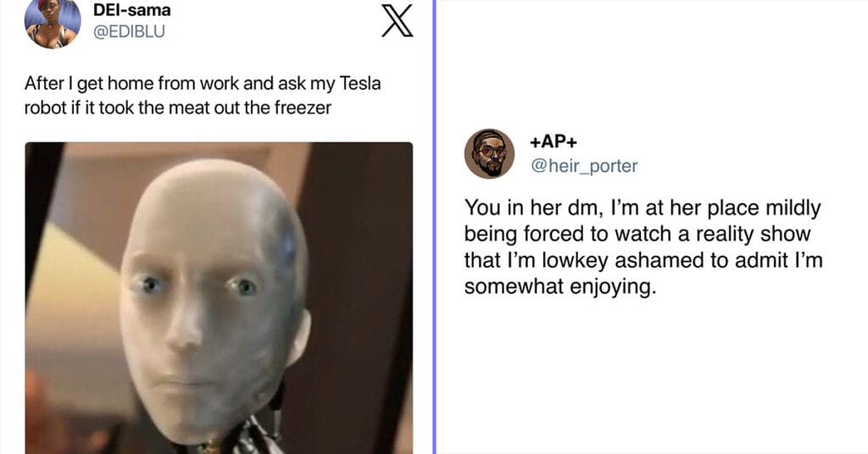This screenshot has width=868, height=454.
Task: Open DEI-sama's profile avatar
Action: 53,23
